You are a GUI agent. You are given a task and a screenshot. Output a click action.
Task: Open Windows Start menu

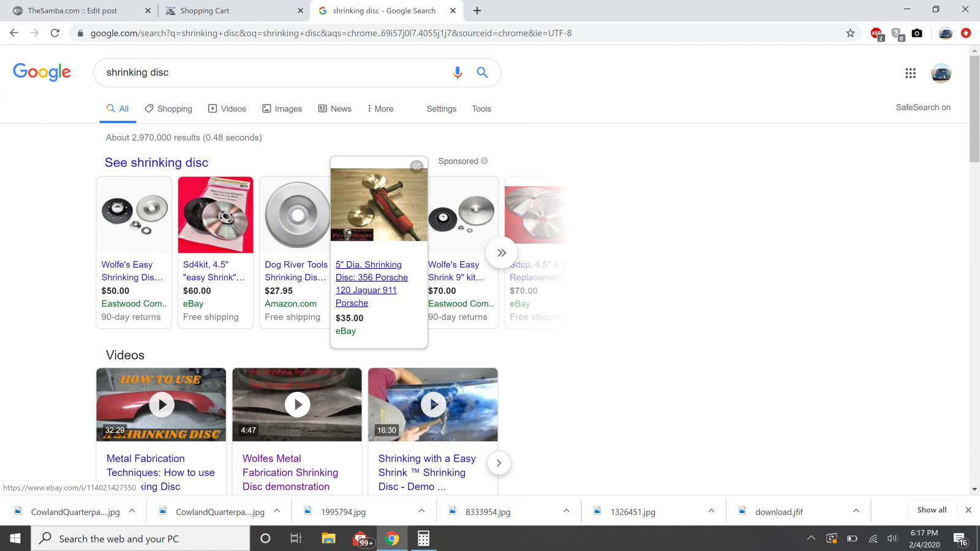[15, 539]
